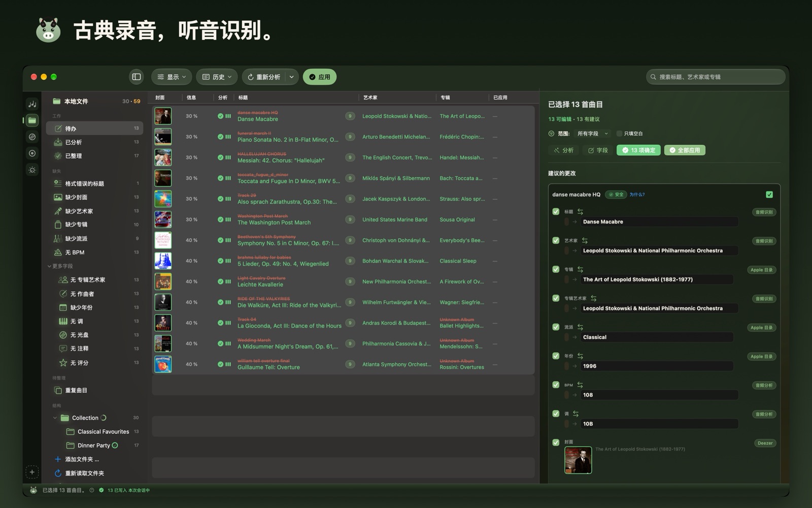
Task: Select 已分析 in sidebar
Action: click(x=94, y=142)
